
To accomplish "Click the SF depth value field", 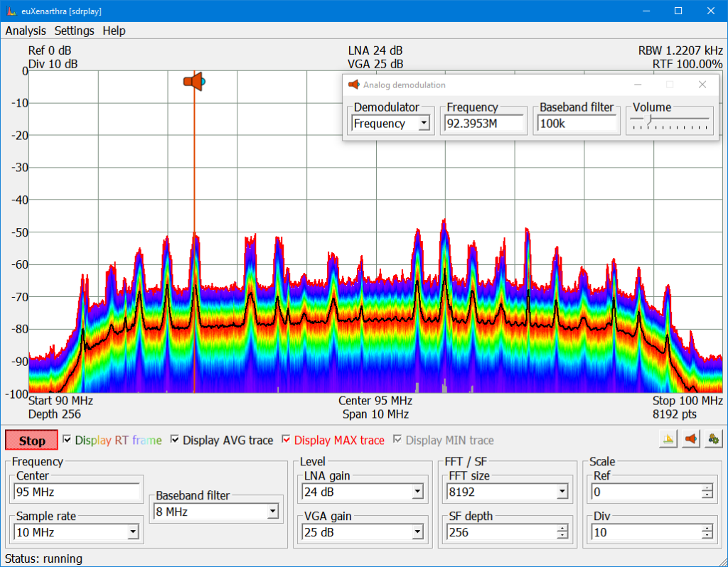I will [x=501, y=531].
